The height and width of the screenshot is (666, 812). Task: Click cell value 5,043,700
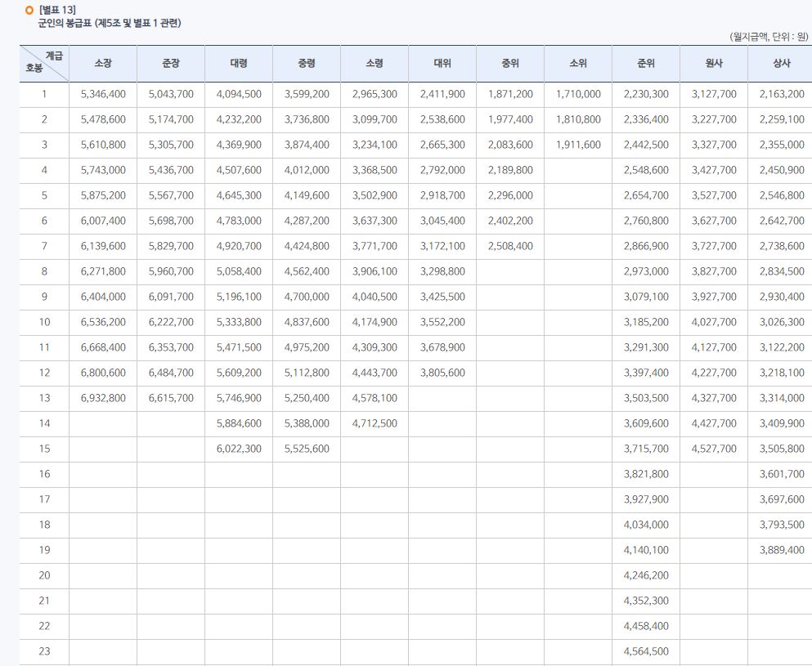[171, 94]
